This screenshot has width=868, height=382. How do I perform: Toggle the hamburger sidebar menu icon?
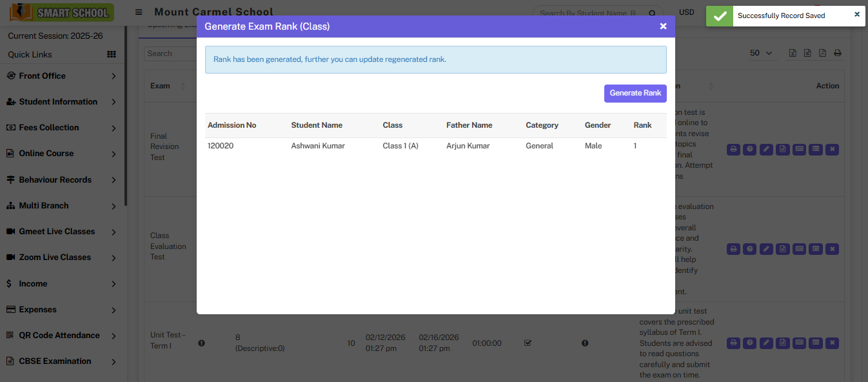click(x=139, y=12)
